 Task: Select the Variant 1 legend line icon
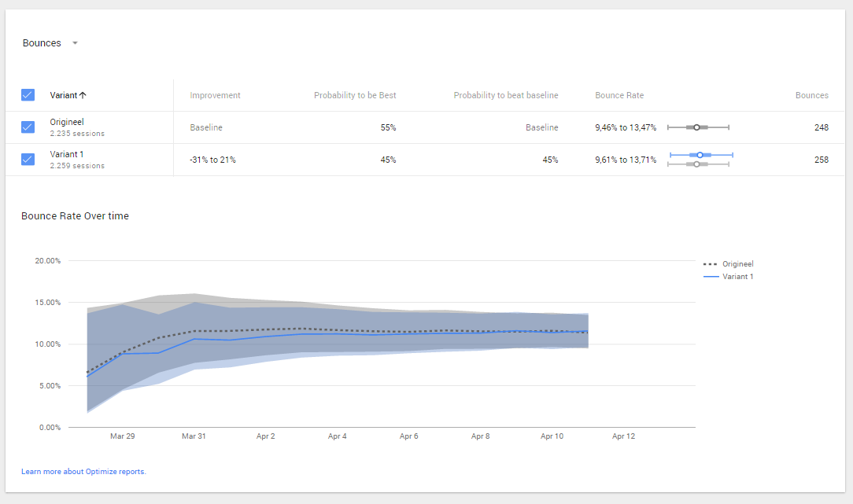pyautogui.click(x=709, y=277)
